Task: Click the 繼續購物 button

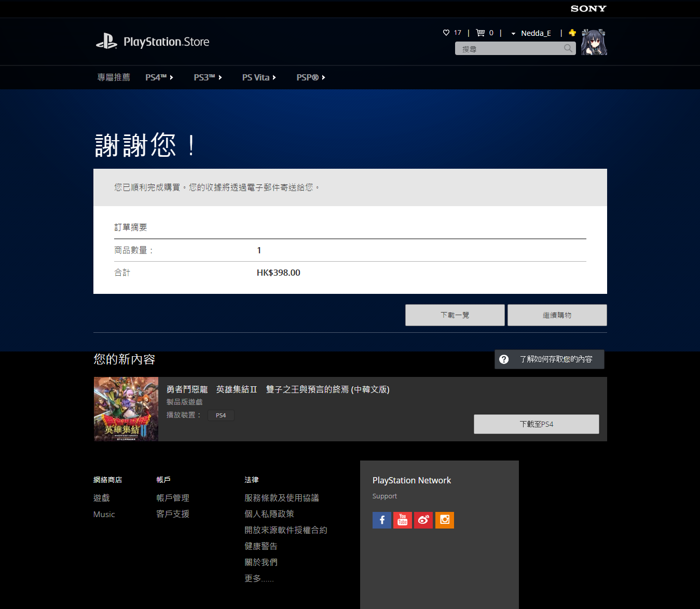Action: click(x=557, y=315)
